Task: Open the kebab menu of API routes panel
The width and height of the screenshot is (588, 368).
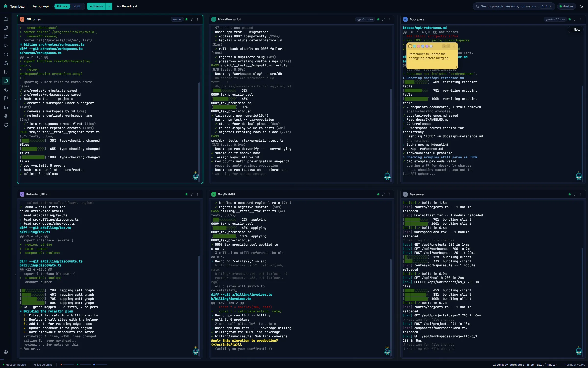Action: pos(198,19)
